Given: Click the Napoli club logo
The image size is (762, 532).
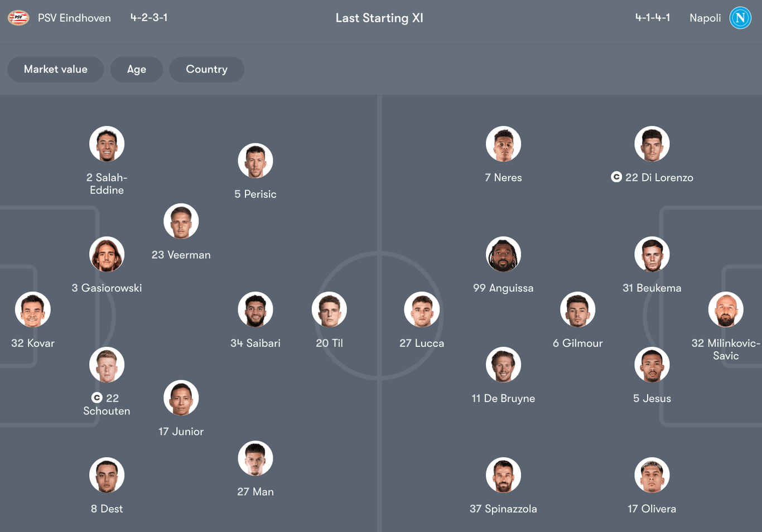Looking at the screenshot, I should 740,18.
